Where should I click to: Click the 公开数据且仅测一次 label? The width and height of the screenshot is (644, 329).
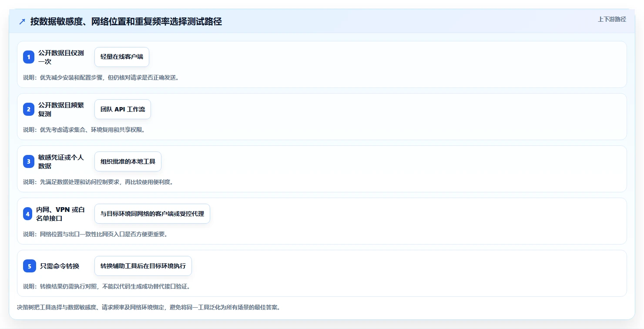coord(61,57)
